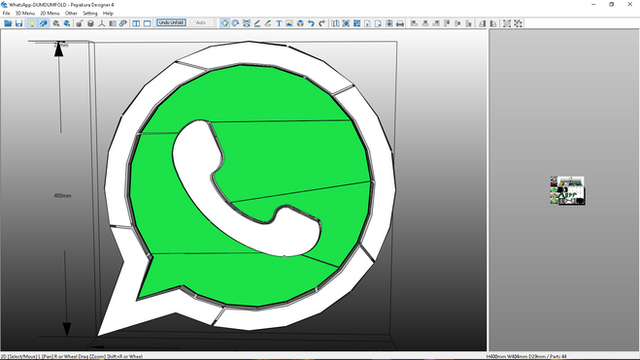Open the 3D Menu
640x360 pixels.
point(25,13)
